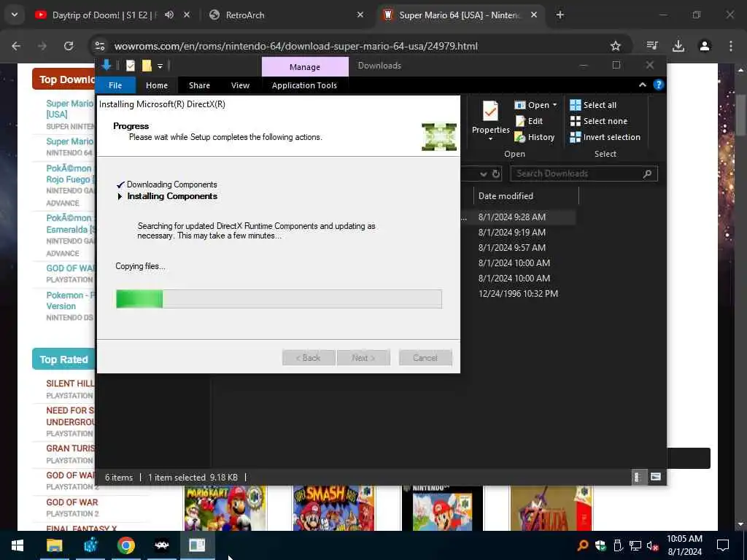Click the DirectX install progress bar

click(x=279, y=299)
